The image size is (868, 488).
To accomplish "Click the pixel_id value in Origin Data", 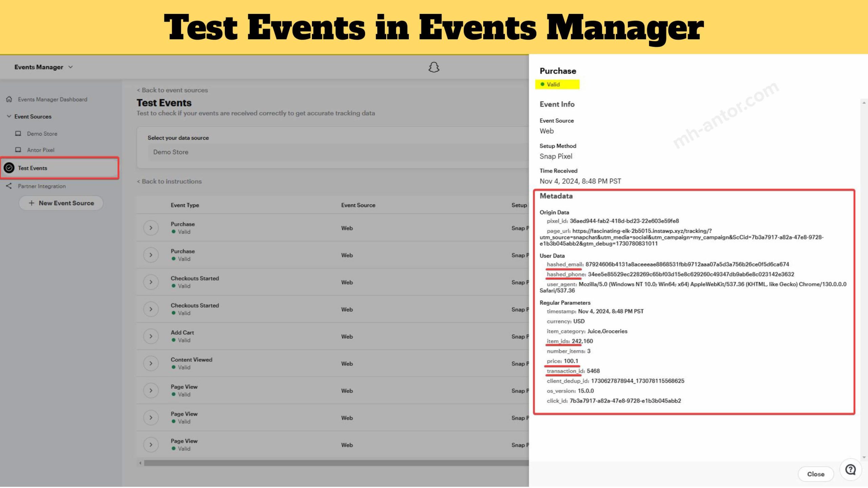I will tap(624, 221).
